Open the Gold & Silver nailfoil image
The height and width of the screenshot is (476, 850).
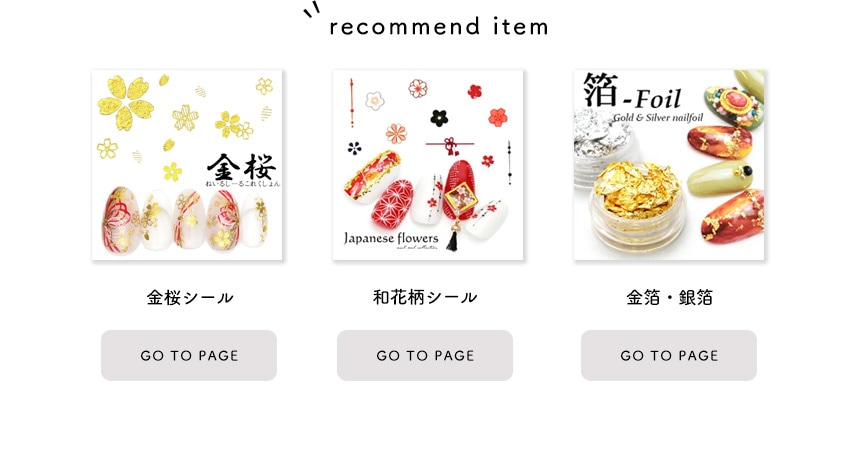click(669, 165)
